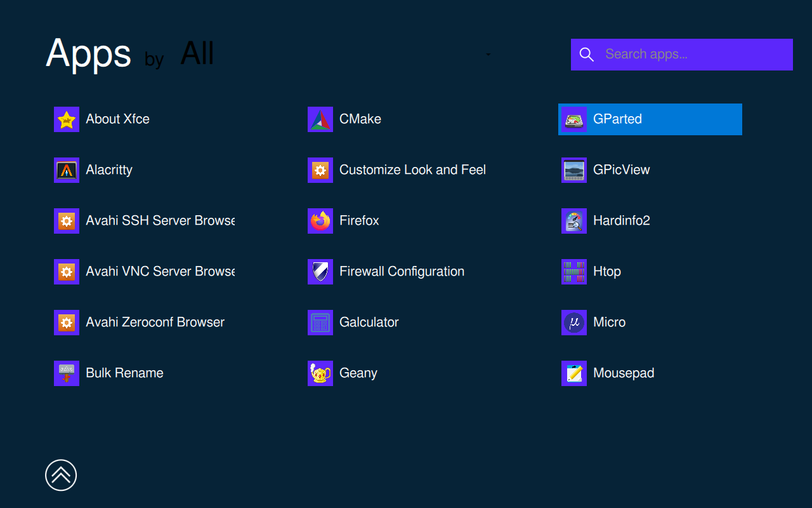Viewport: 812px width, 508px height.
Task: Click the Firewall Configuration shield icon
Action: [x=320, y=272]
